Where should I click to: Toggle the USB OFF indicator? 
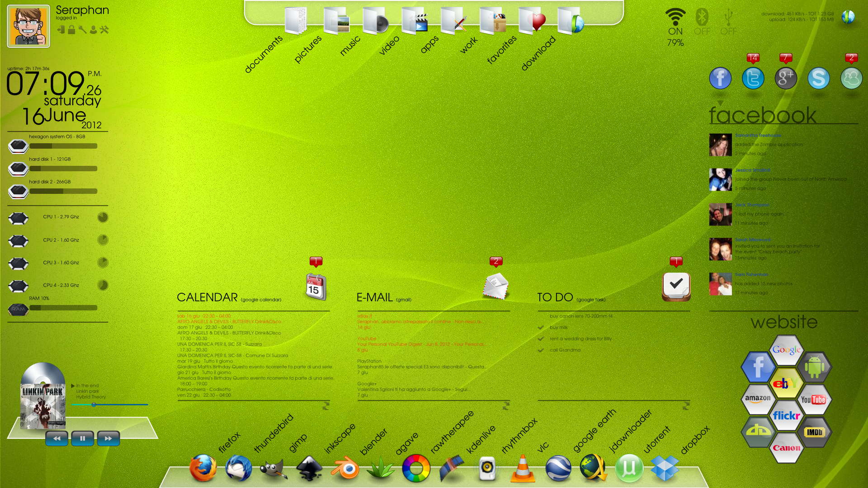click(x=728, y=22)
